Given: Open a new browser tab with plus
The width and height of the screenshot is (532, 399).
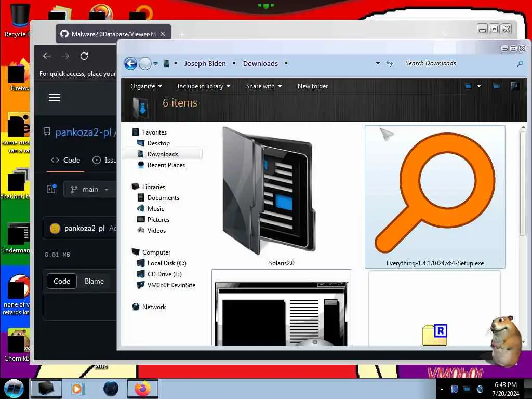Looking at the screenshot, I should click(x=182, y=34).
